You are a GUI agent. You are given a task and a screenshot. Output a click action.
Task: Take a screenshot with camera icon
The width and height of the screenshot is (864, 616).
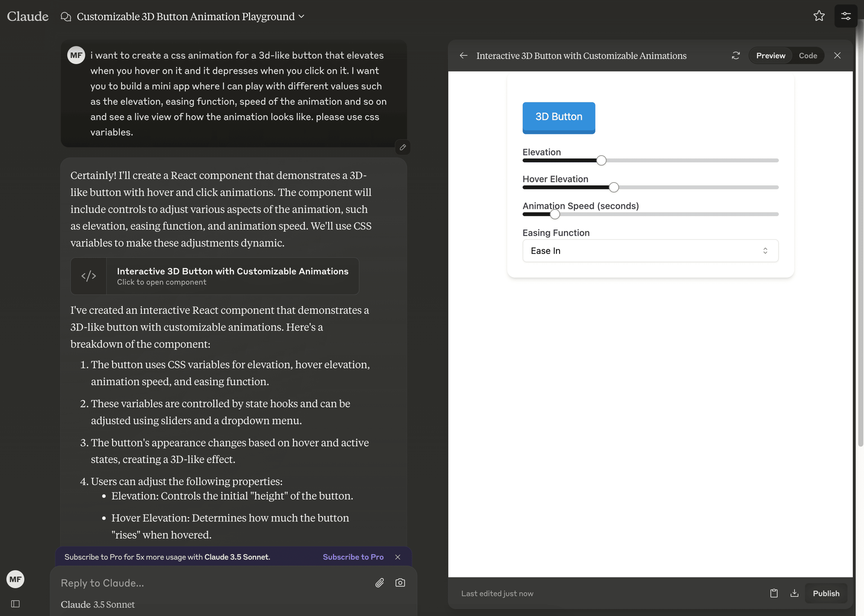pos(400,583)
